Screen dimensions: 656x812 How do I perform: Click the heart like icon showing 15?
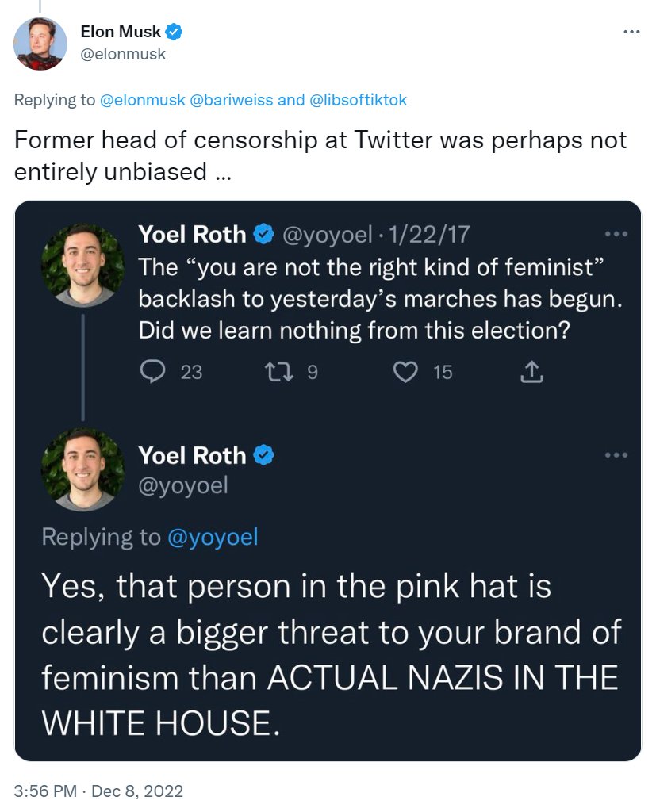click(405, 371)
